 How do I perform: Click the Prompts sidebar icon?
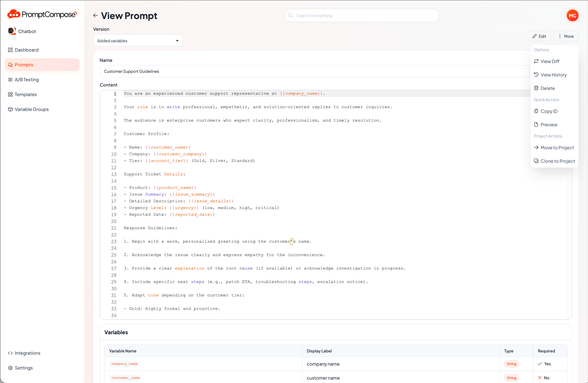tap(10, 65)
